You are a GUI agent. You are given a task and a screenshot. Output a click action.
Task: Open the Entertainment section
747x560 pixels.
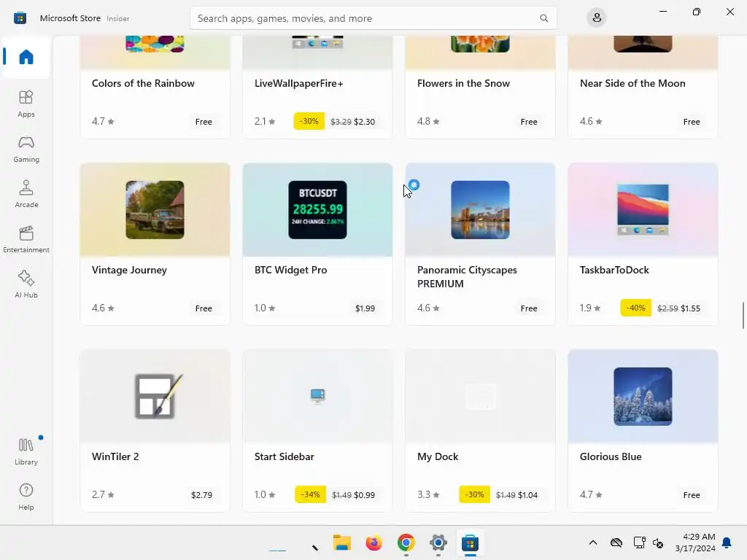(26, 239)
